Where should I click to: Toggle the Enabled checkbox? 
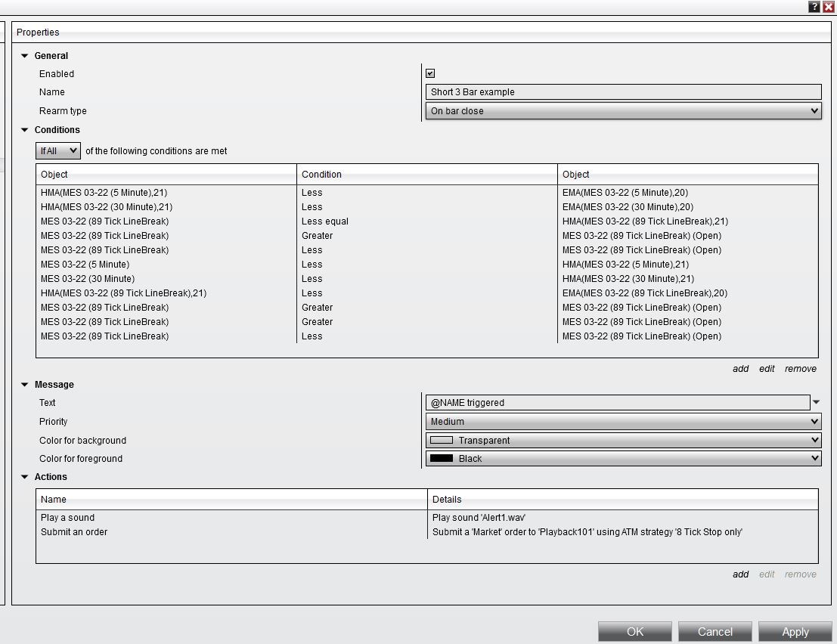point(430,73)
